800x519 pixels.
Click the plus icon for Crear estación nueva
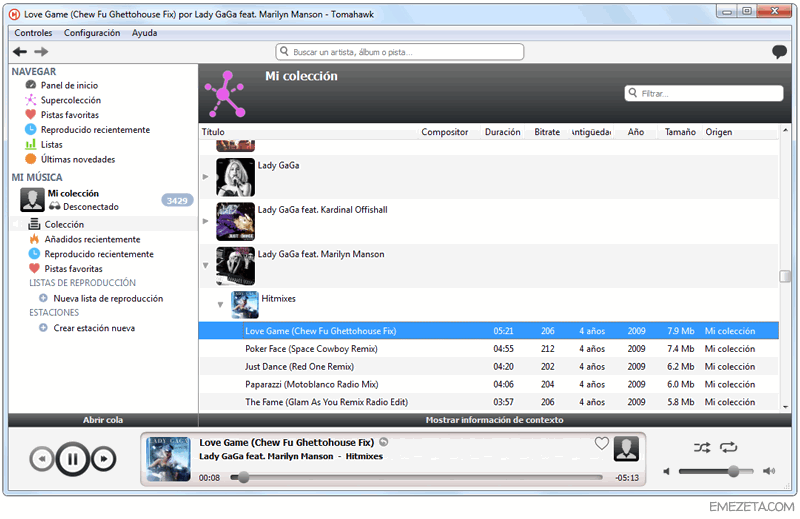(43, 328)
